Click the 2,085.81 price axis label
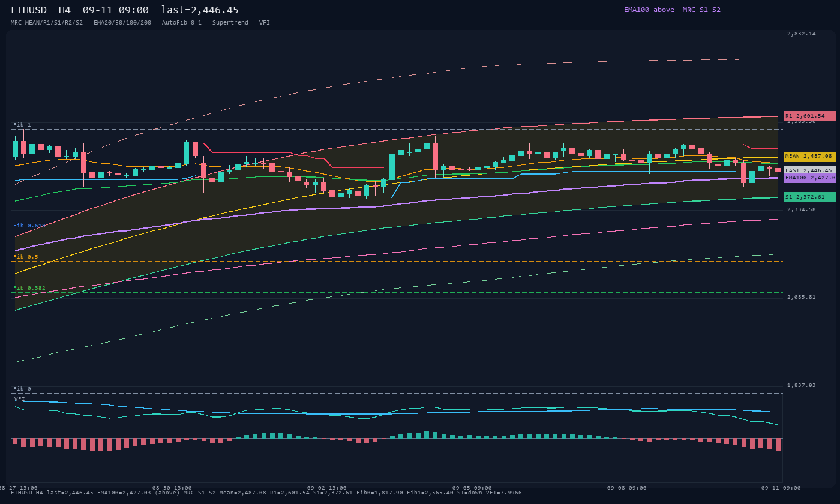Screen dimensions: 840x504 (802, 297)
